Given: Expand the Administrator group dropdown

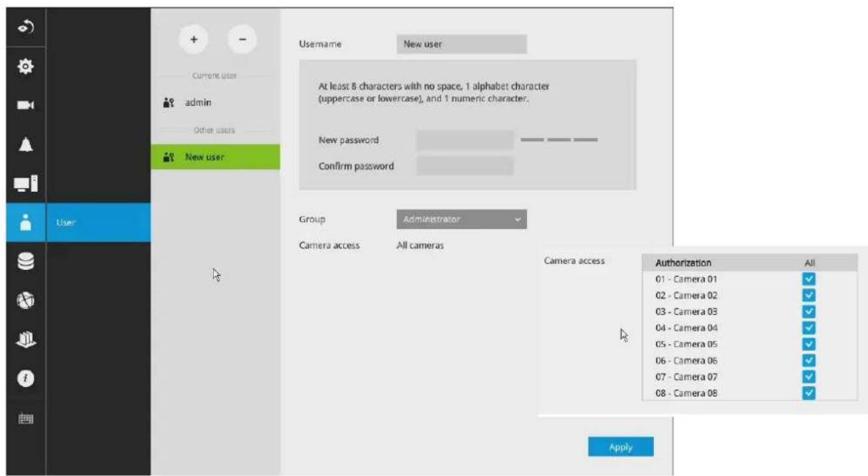Looking at the screenshot, I should point(461,219).
